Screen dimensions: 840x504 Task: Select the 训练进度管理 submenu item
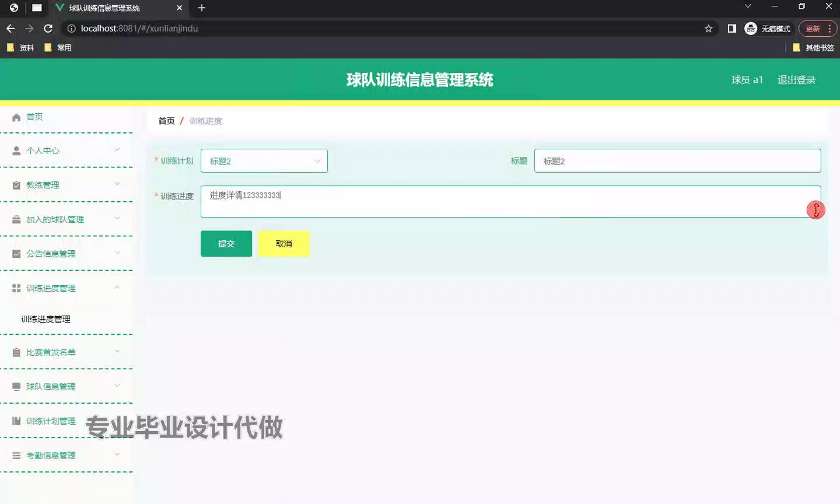coord(45,319)
